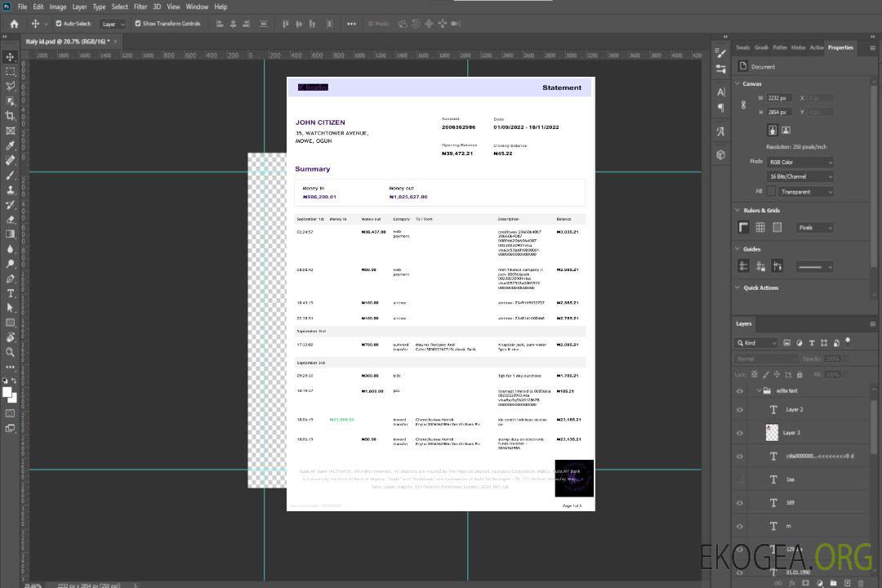This screenshot has height=588, width=882.
Task: Select the Rectangular Marquee tool
Action: (x=10, y=72)
